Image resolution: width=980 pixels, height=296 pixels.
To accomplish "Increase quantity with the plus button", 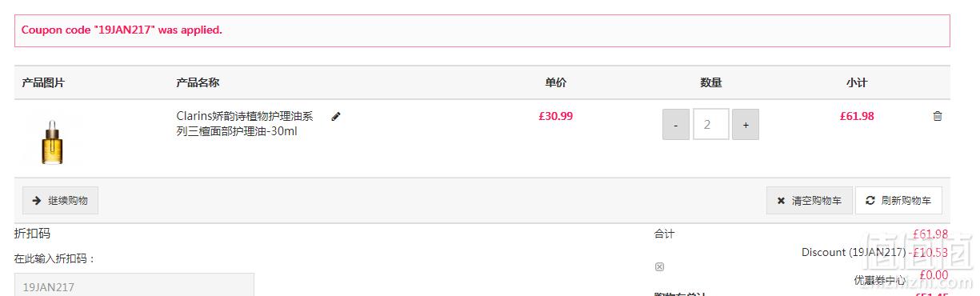I will (746, 125).
